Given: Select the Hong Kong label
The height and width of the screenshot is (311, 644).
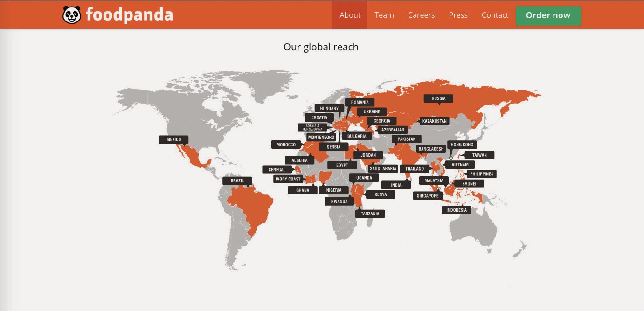Looking at the screenshot, I should click(x=462, y=145).
